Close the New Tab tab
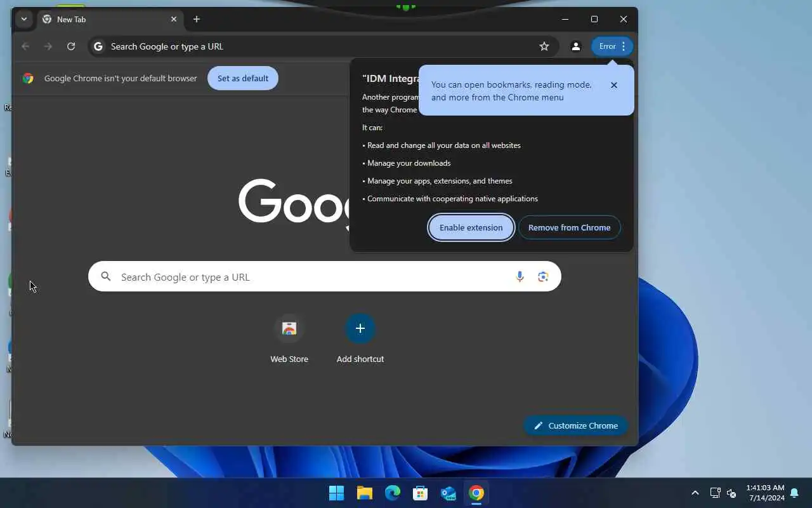The image size is (812, 508). coord(174,19)
